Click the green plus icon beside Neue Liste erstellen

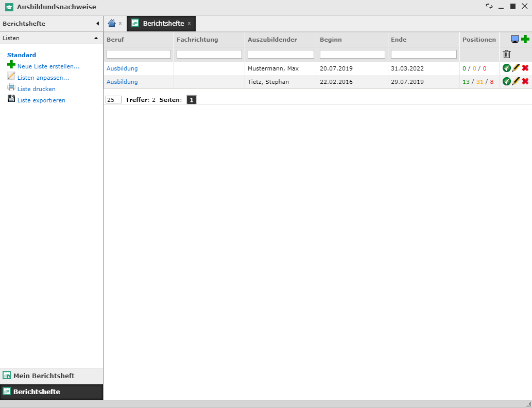[11, 64]
